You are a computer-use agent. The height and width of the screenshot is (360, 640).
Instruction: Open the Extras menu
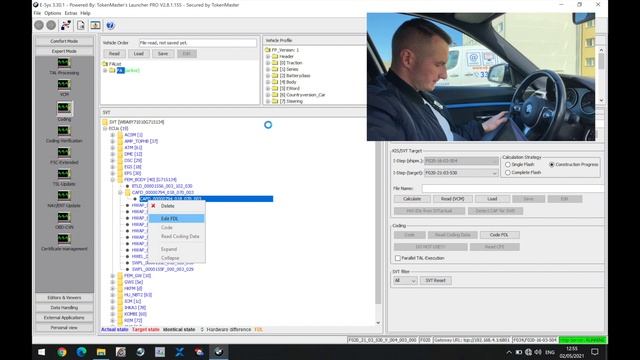click(x=71, y=13)
